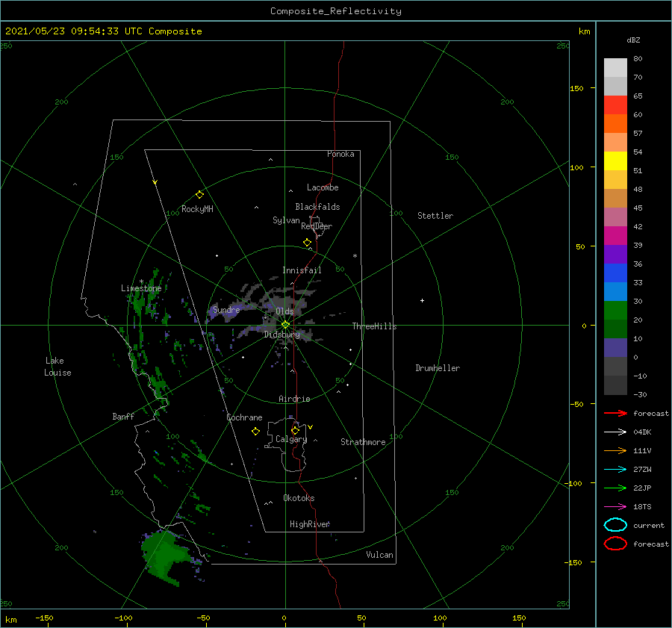Image resolution: width=672 pixels, height=628 pixels.
Task: Click the Sylvan label
Action: click(286, 220)
